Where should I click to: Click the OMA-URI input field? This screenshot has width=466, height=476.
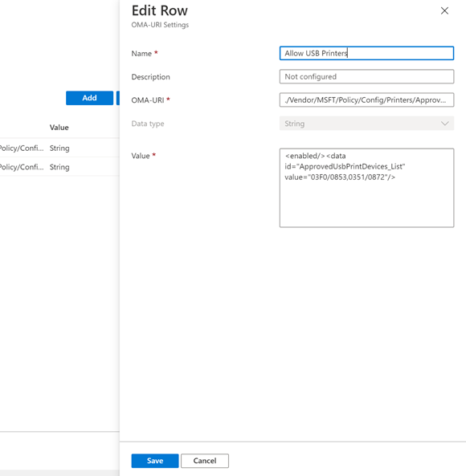click(x=366, y=100)
